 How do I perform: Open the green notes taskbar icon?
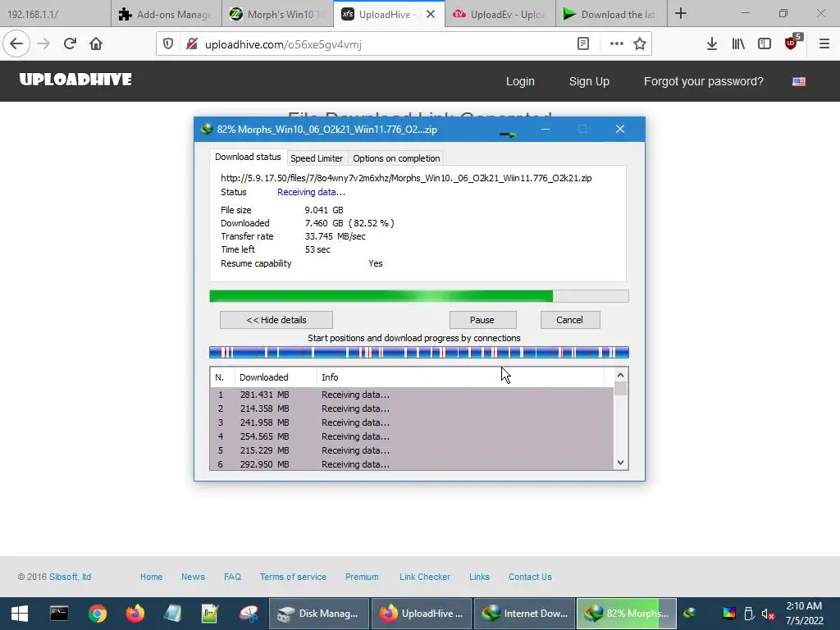[x=210, y=614]
